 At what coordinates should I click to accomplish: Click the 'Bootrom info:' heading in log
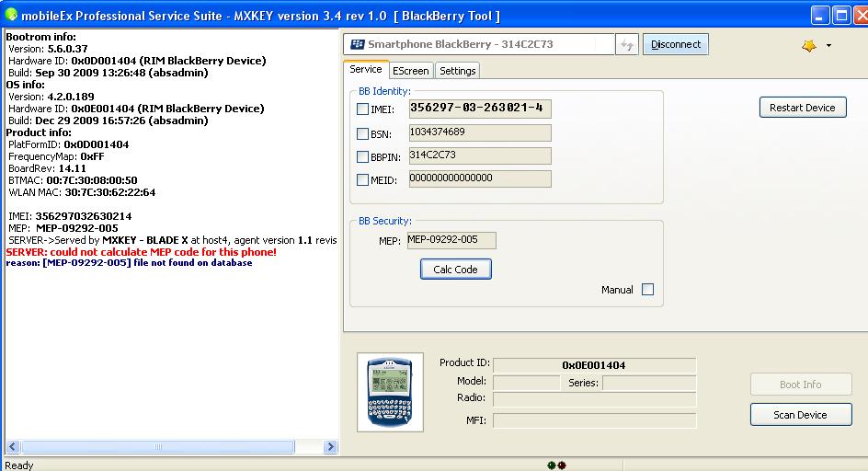point(41,37)
